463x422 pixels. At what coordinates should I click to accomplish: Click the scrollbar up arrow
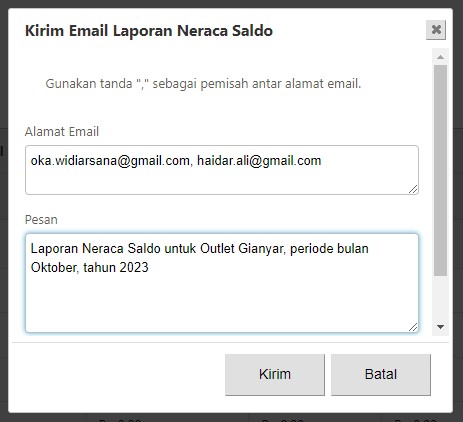tap(440, 57)
